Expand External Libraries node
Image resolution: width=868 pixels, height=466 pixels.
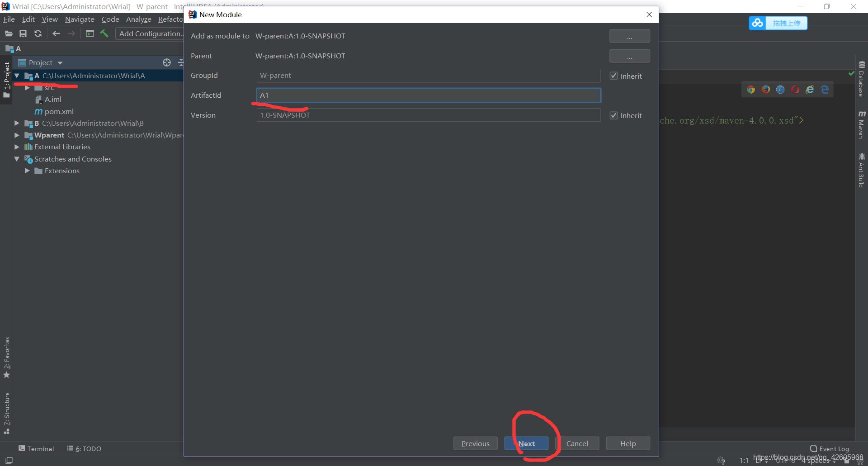[17, 147]
